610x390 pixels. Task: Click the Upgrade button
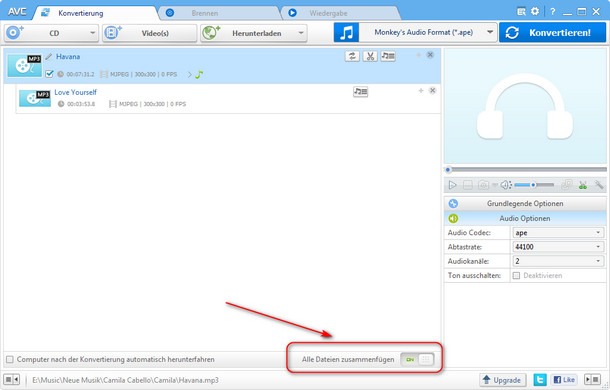point(502,380)
